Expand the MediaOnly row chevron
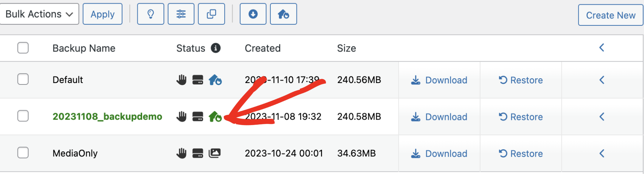 602,153
